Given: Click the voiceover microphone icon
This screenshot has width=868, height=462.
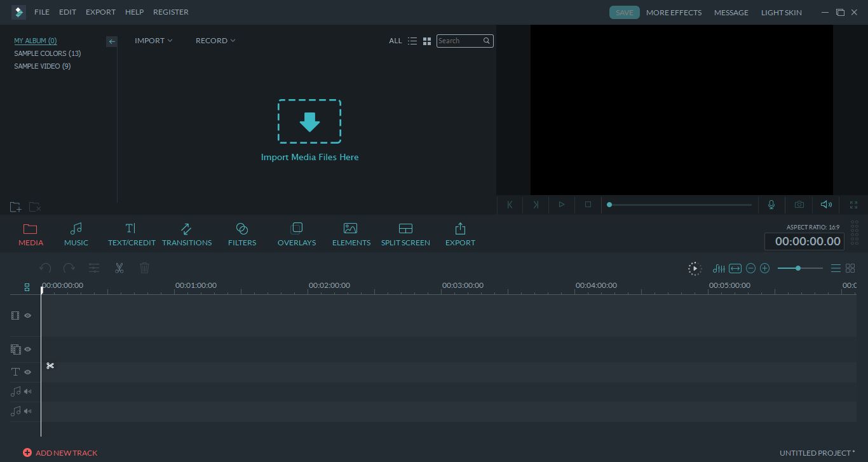Looking at the screenshot, I should pyautogui.click(x=771, y=205).
